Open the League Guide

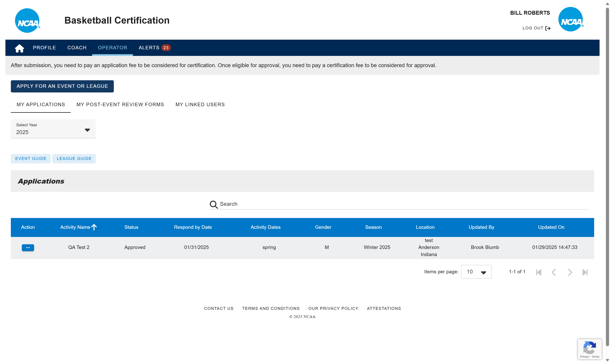coord(74,159)
